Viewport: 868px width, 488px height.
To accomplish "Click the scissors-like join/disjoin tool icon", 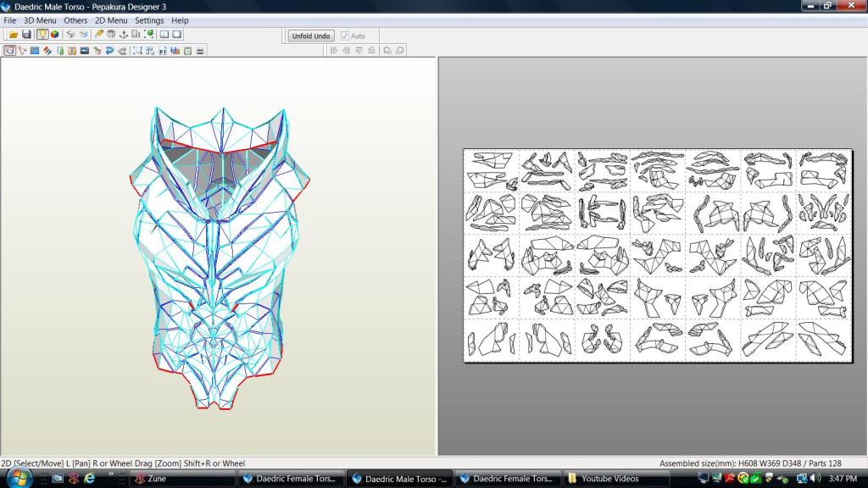I will 22,51.
